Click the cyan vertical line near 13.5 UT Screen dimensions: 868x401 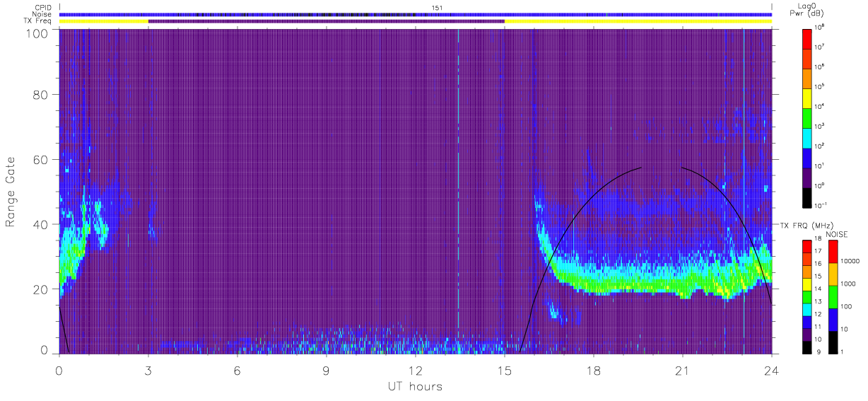458,191
